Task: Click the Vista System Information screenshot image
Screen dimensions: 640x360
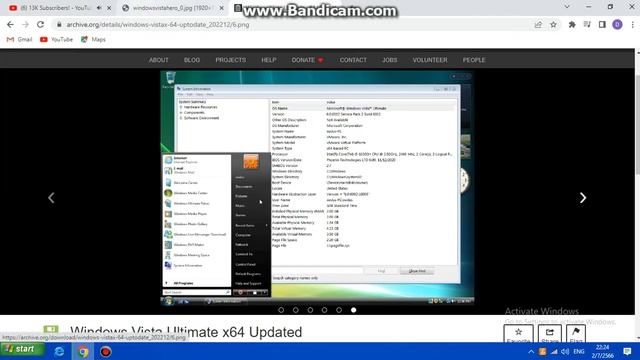Action: coord(317,188)
